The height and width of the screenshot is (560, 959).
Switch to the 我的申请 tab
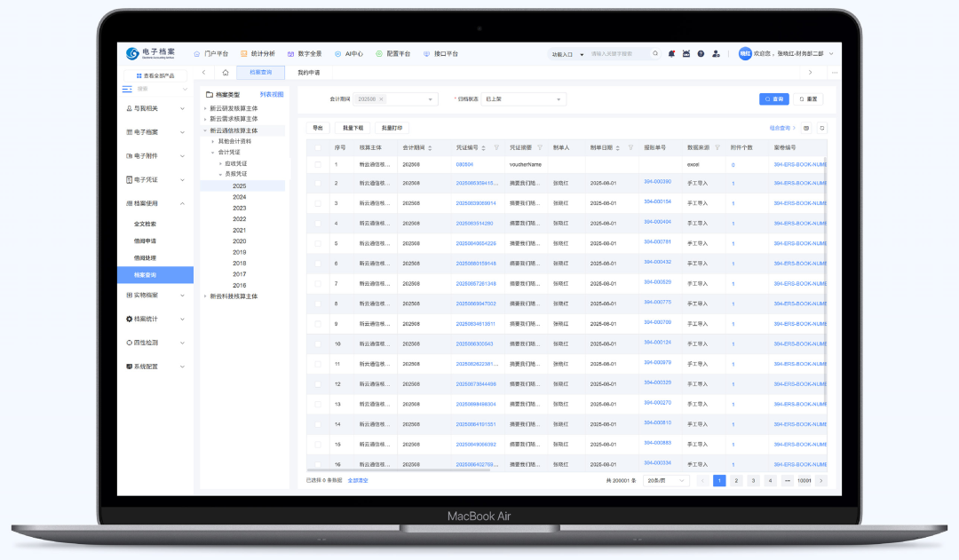tap(308, 73)
